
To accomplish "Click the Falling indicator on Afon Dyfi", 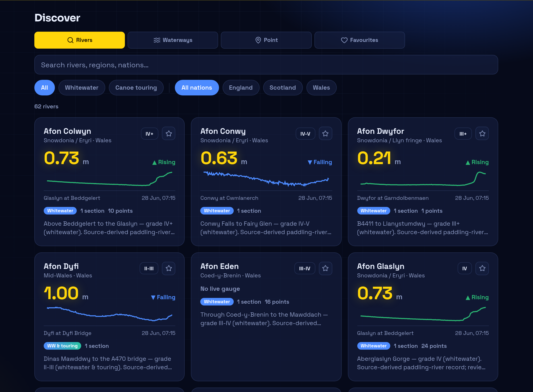I will 163,297.
